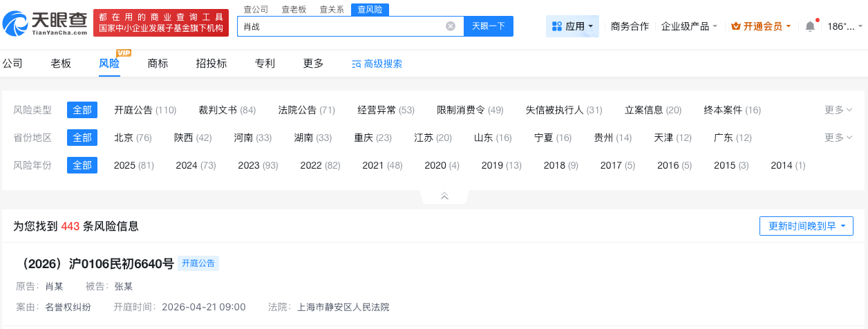868x329 pixels.
Task: Click 商务合作 link
Action: pos(630,26)
